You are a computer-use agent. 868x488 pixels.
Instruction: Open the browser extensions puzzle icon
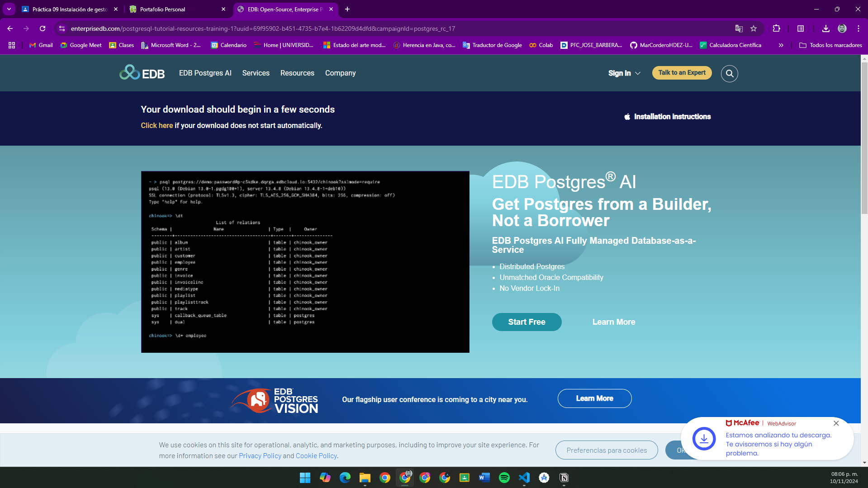[x=776, y=28]
